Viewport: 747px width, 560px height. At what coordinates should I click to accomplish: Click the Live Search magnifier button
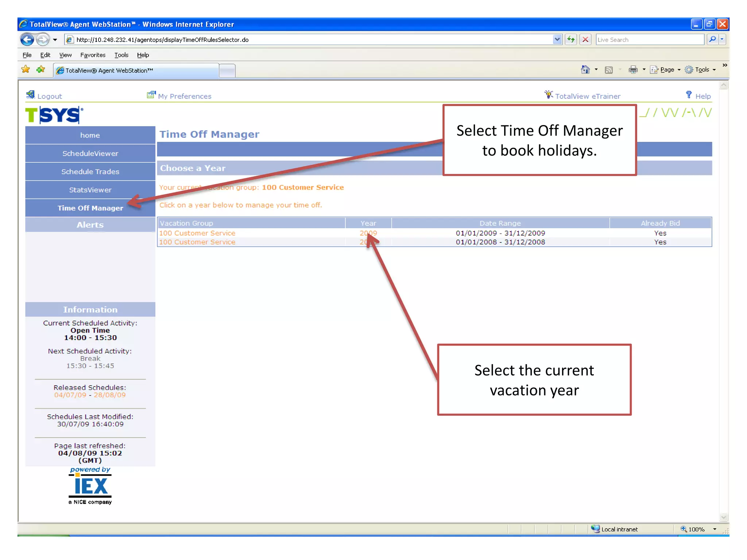tap(712, 39)
